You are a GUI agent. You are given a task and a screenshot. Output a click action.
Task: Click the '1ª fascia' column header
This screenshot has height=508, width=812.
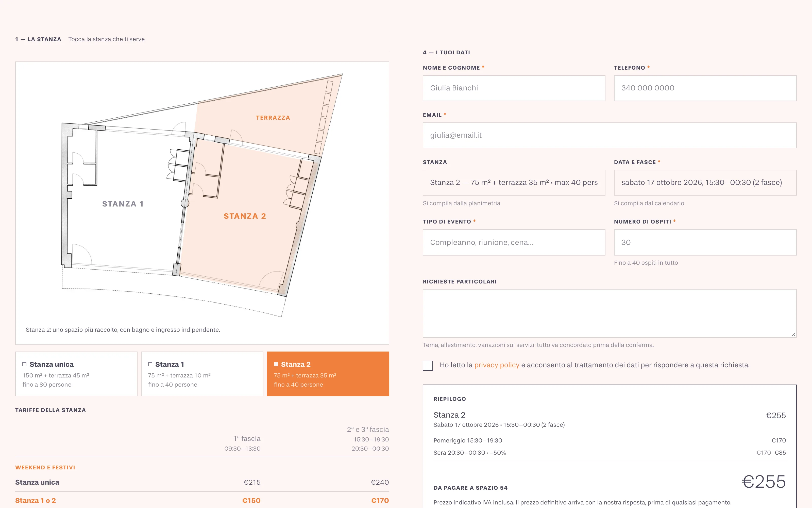[x=247, y=438]
